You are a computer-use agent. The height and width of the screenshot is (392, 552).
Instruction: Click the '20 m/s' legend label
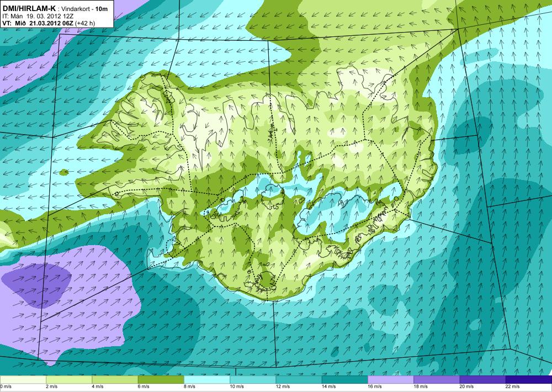tap(467, 386)
